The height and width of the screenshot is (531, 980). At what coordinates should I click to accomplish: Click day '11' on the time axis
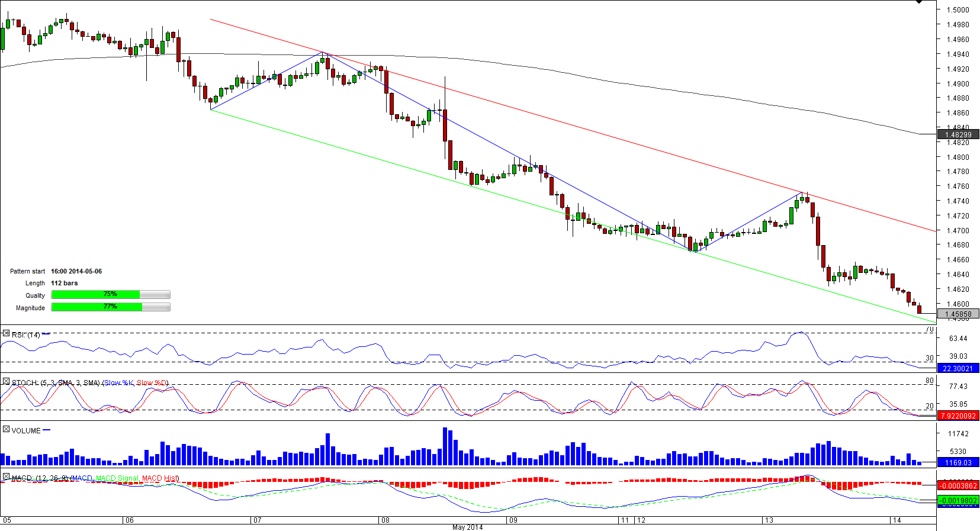point(625,520)
